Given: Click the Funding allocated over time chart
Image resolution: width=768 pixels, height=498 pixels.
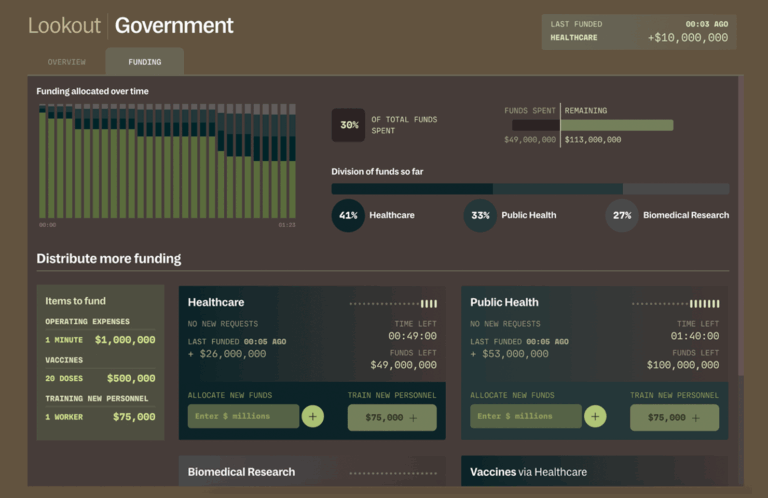Looking at the screenshot, I should [167, 160].
